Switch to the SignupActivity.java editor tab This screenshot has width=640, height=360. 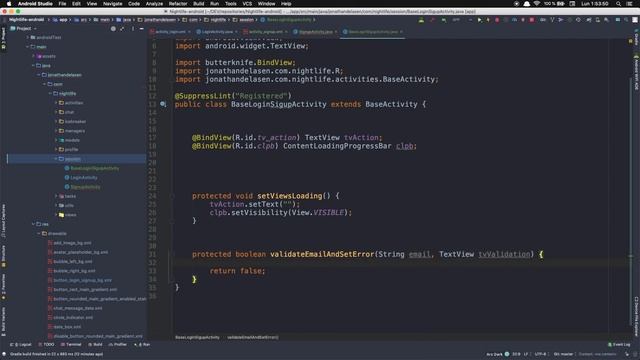315,32
